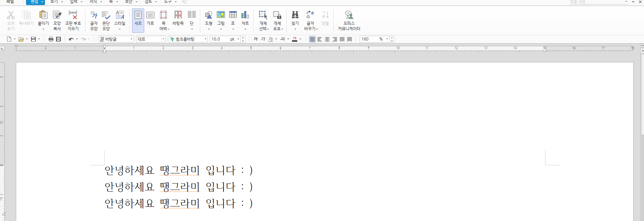This screenshot has width=644, height=221.
Task: Open the 160% zoom dropdown
Action: 387,39
